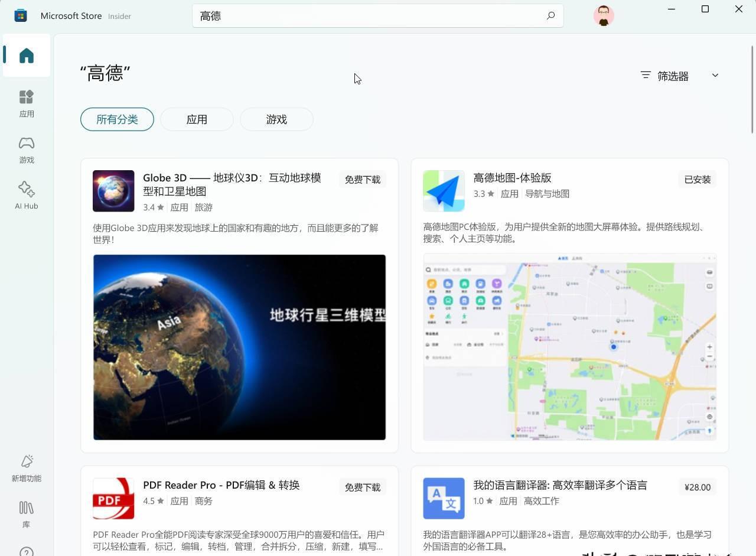756x556 pixels.
Task: Click the 4.5 rating on PDF Reader Pro
Action: pyautogui.click(x=154, y=501)
